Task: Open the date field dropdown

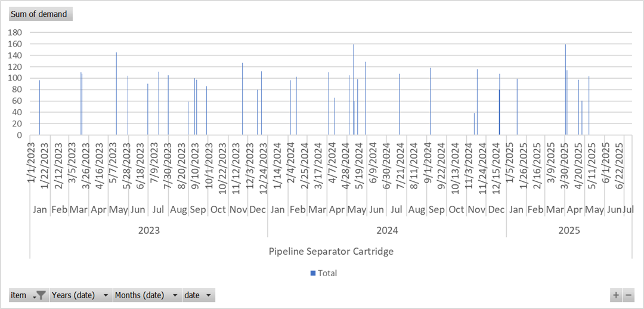Action: click(x=208, y=295)
